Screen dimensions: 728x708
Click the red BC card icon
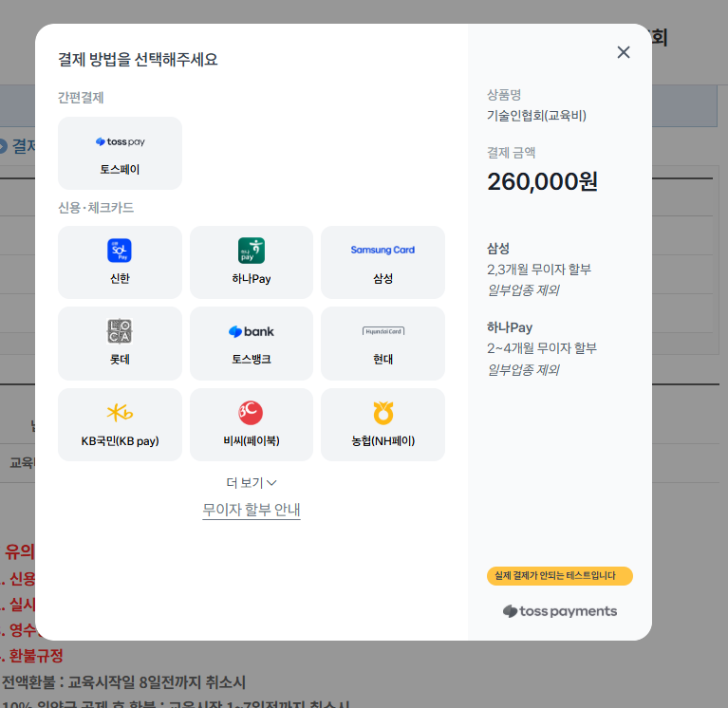click(251, 412)
